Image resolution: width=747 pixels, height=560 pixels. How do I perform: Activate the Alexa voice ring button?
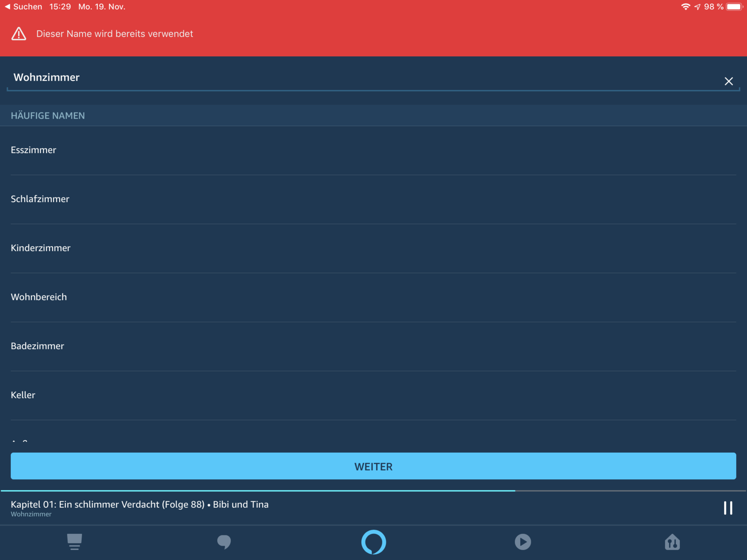coord(373,542)
